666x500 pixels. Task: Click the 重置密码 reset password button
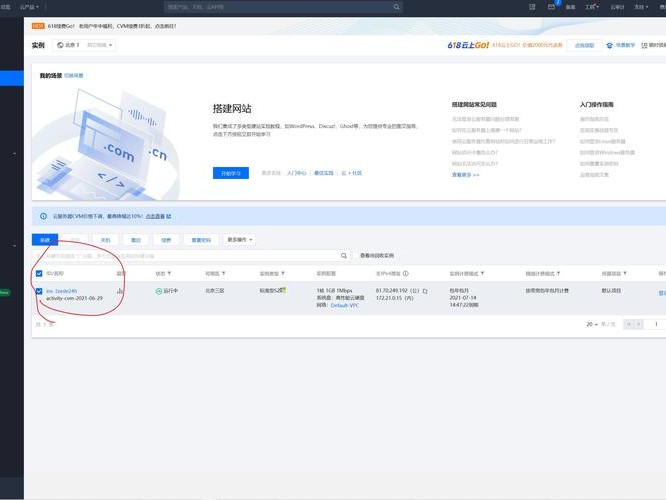201,240
